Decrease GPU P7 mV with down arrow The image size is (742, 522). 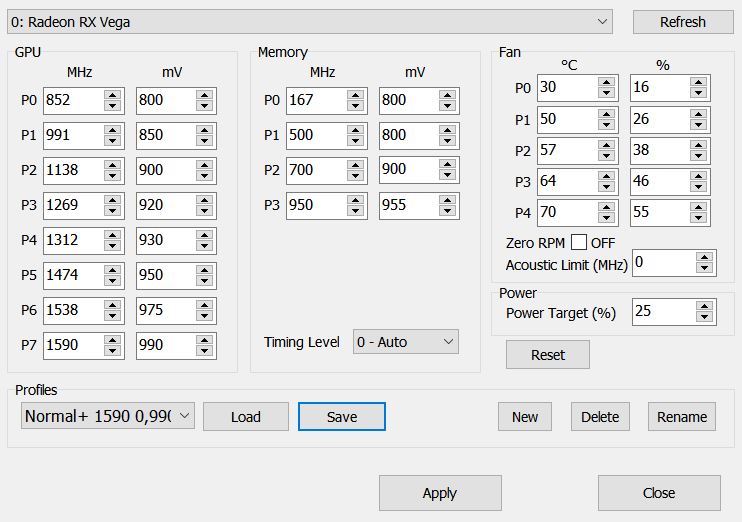(204, 351)
